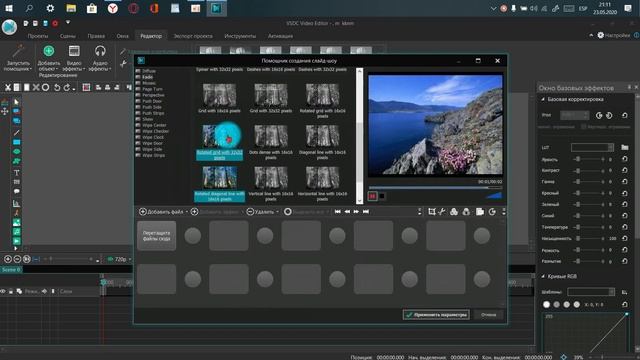Viewport: 640px width, 360px height.
Task: Adjust the Saturation (Насыщенность) slider handle
Action: coord(578,238)
